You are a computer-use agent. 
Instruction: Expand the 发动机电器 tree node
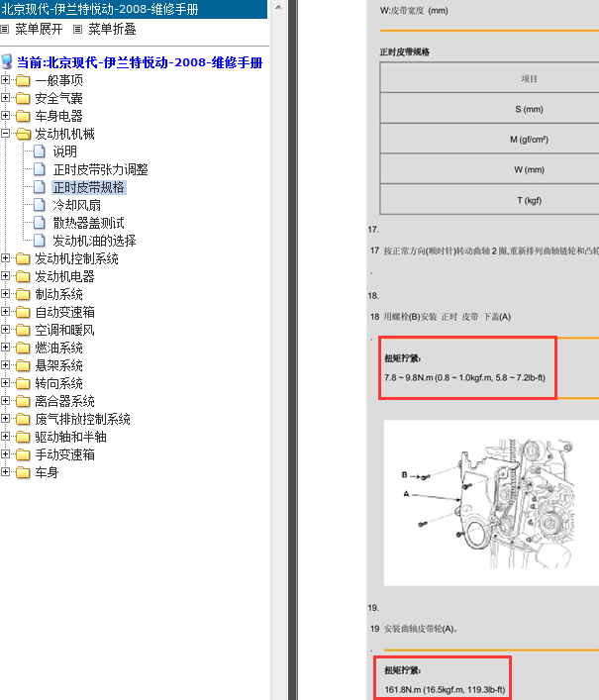(5, 276)
